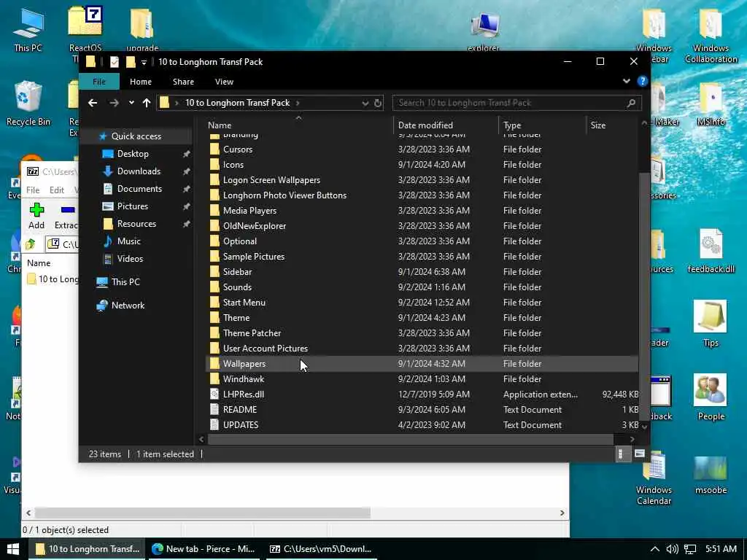This screenshot has width=747, height=560.
Task: Open Documents in the navigation pane
Action: tap(139, 189)
